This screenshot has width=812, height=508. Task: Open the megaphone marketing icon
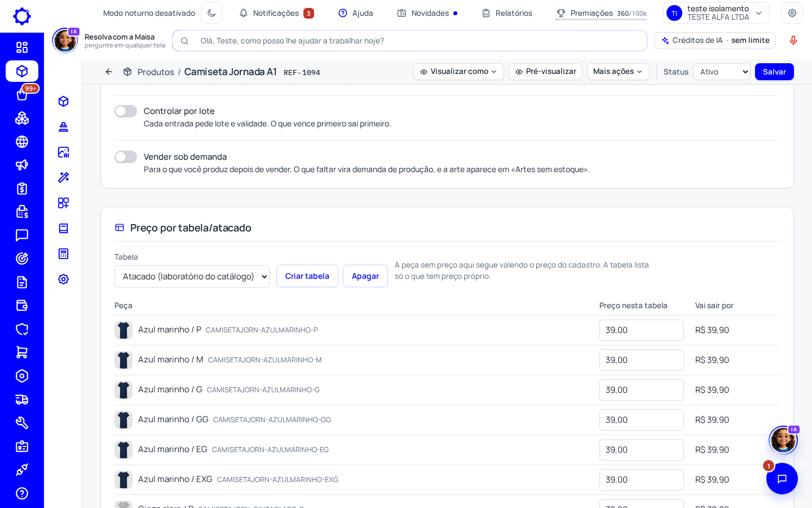coord(22,165)
